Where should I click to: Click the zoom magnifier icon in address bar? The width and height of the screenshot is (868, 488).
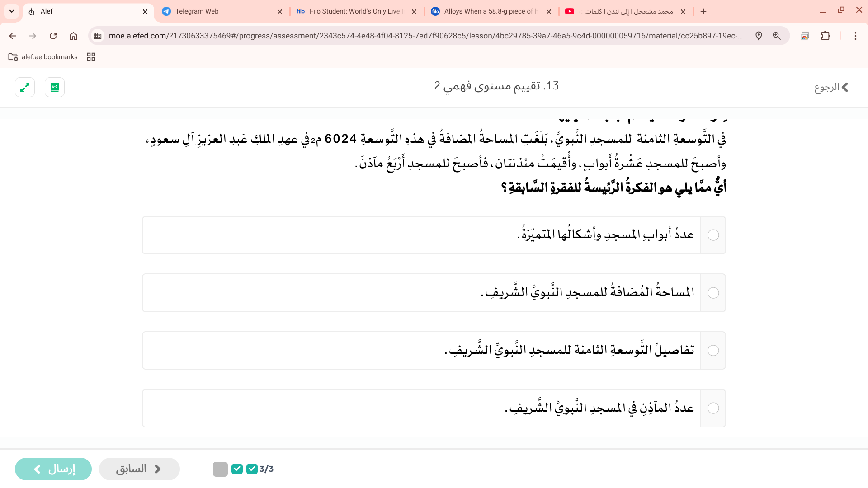pyautogui.click(x=777, y=36)
